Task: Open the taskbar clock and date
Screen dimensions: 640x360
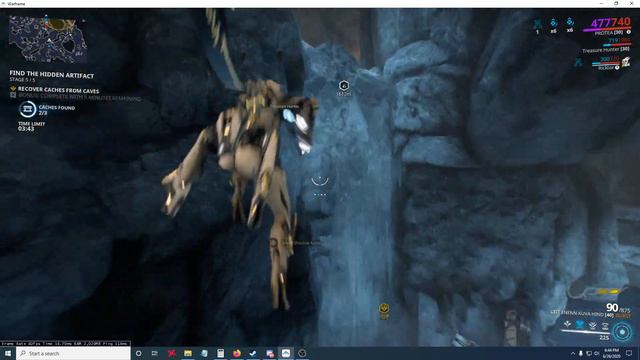Action: click(x=611, y=353)
